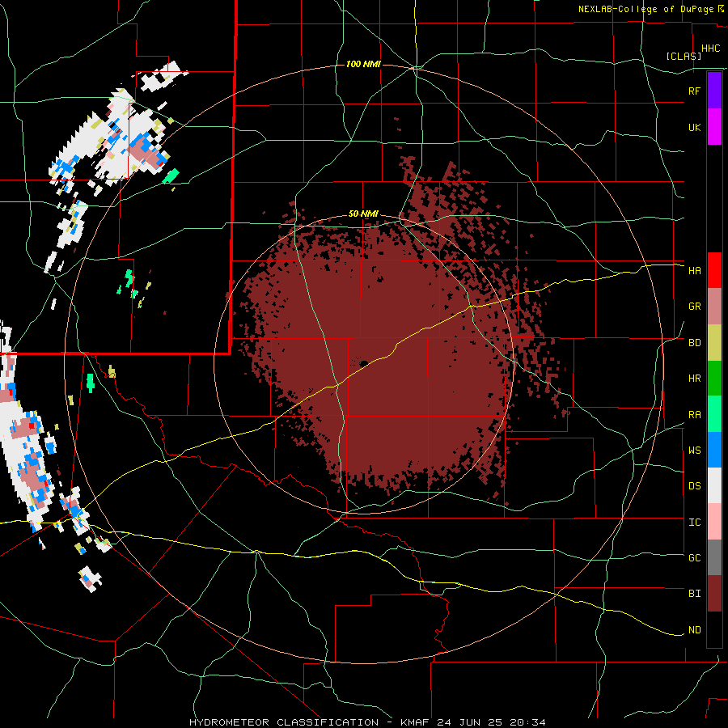Click the black radar site dot at center

point(364,363)
